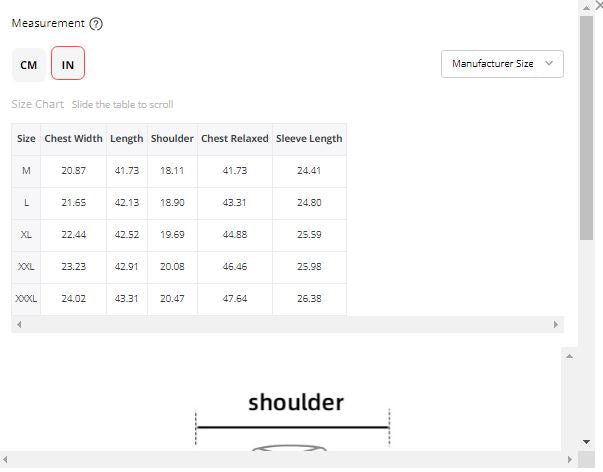Click the Size Chart heading text
Viewport: 603px width, 472px height.
pos(38,104)
